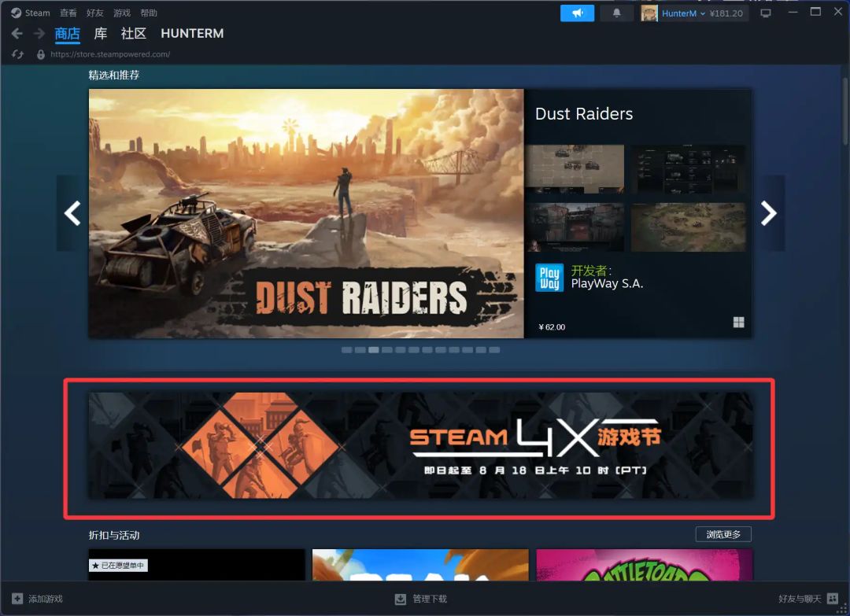Open the 好友 menu
Image resolution: width=850 pixels, height=616 pixels.
click(x=95, y=13)
